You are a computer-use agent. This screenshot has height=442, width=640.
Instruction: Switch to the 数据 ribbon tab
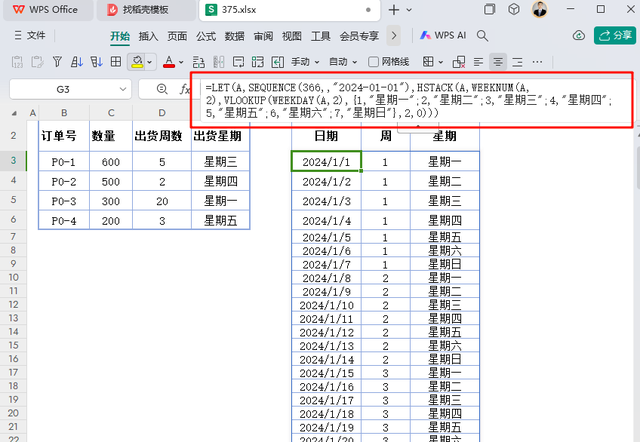point(234,36)
